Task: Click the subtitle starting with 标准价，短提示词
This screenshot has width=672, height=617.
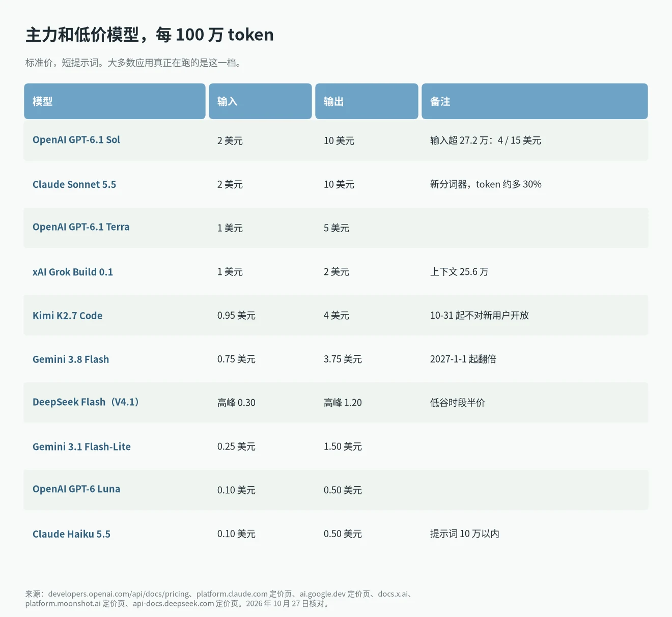Action: point(133,63)
